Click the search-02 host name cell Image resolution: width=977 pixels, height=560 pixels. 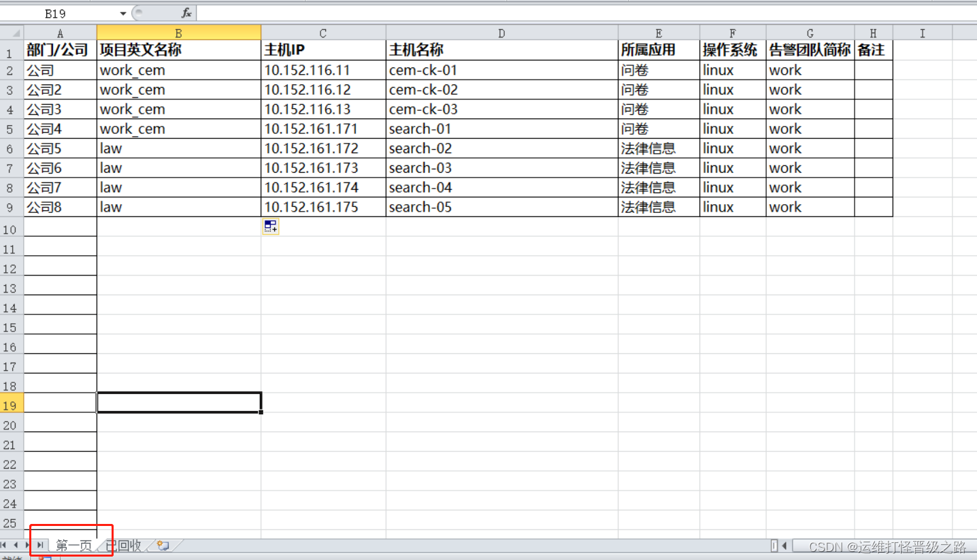[502, 148]
